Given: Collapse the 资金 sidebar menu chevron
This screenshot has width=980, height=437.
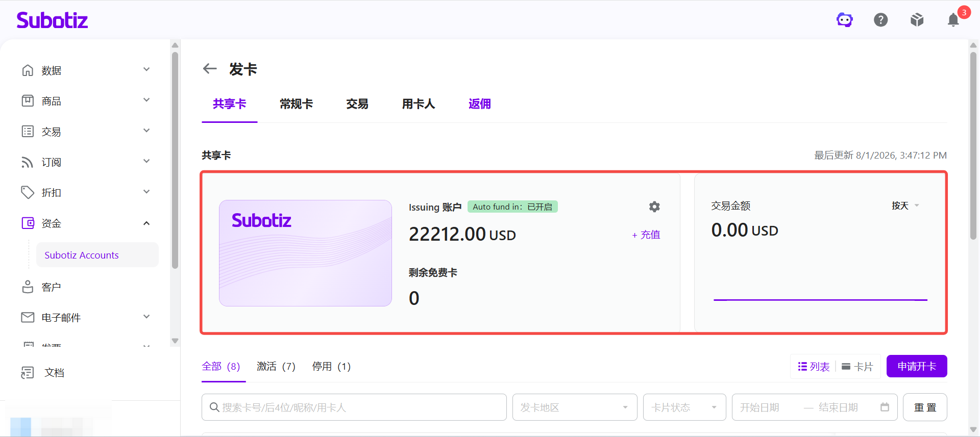Looking at the screenshot, I should (146, 223).
